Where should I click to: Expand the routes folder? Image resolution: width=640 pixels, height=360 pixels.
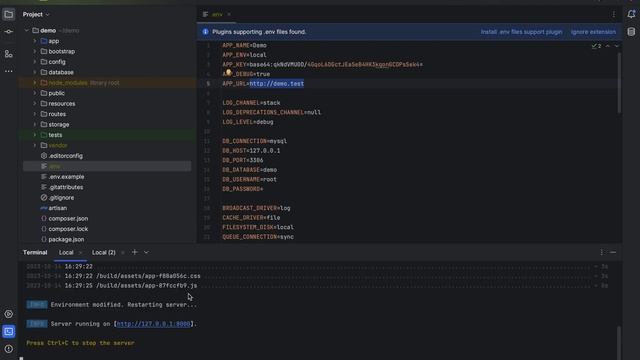coord(35,114)
